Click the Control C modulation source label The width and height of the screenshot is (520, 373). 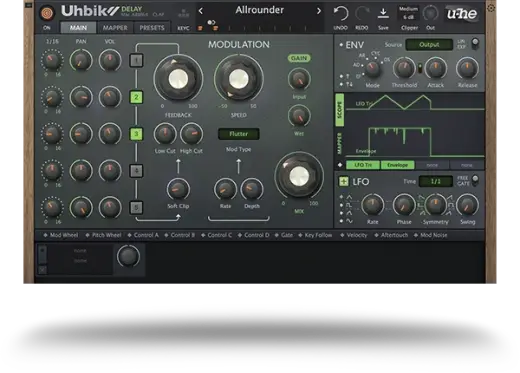point(219,235)
